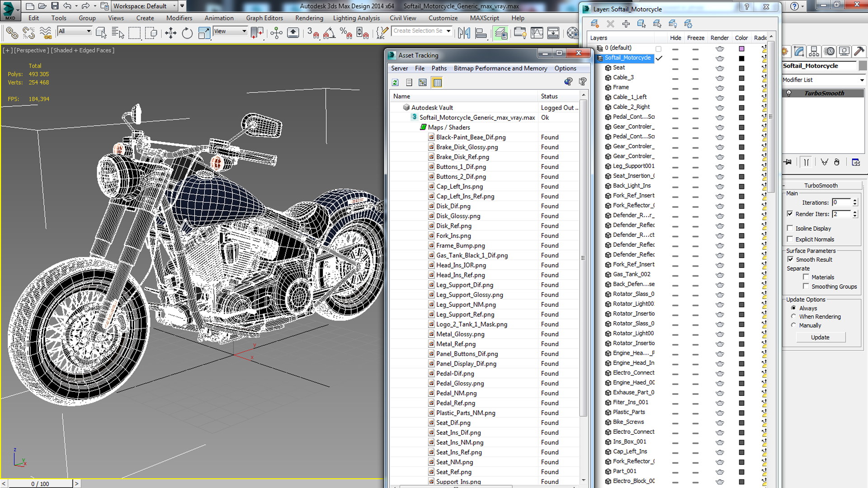Expand the View reference coordinate dropdown
The image size is (868, 488).
click(244, 31)
